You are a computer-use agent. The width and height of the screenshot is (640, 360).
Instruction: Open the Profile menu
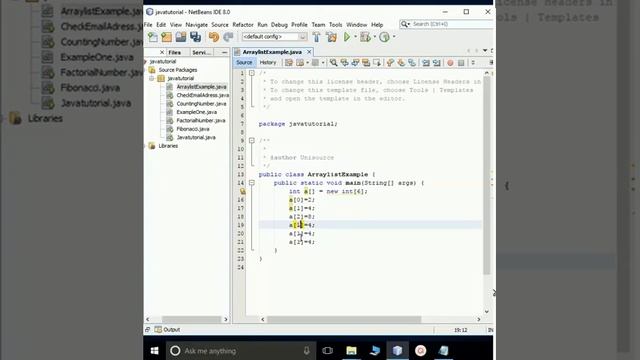coord(299,24)
